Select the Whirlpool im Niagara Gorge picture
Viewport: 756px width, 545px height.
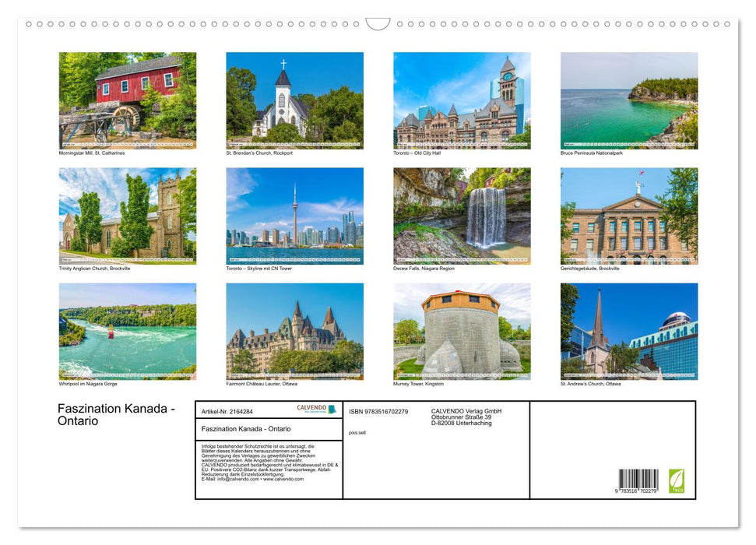125,332
